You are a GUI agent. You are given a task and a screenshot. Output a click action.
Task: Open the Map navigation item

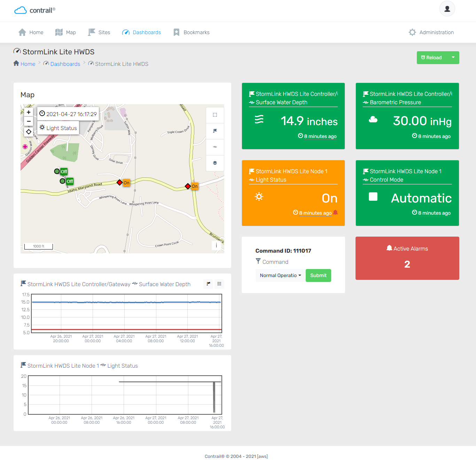coord(65,32)
